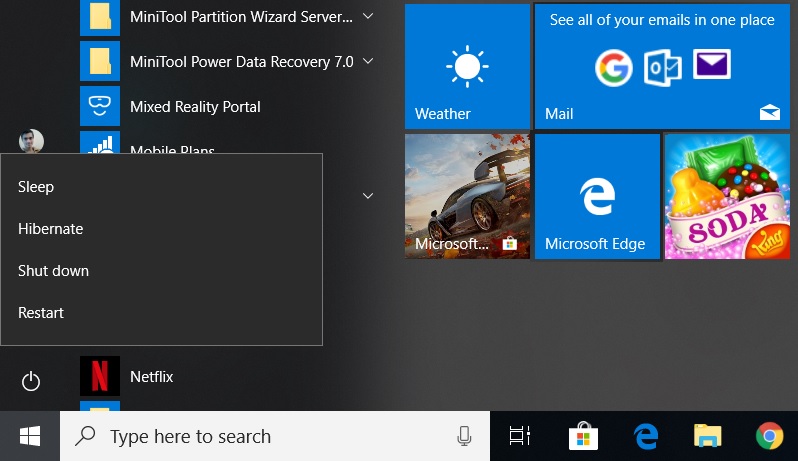Click the Power button icon
Viewport: 798px width, 461px height.
(x=31, y=381)
